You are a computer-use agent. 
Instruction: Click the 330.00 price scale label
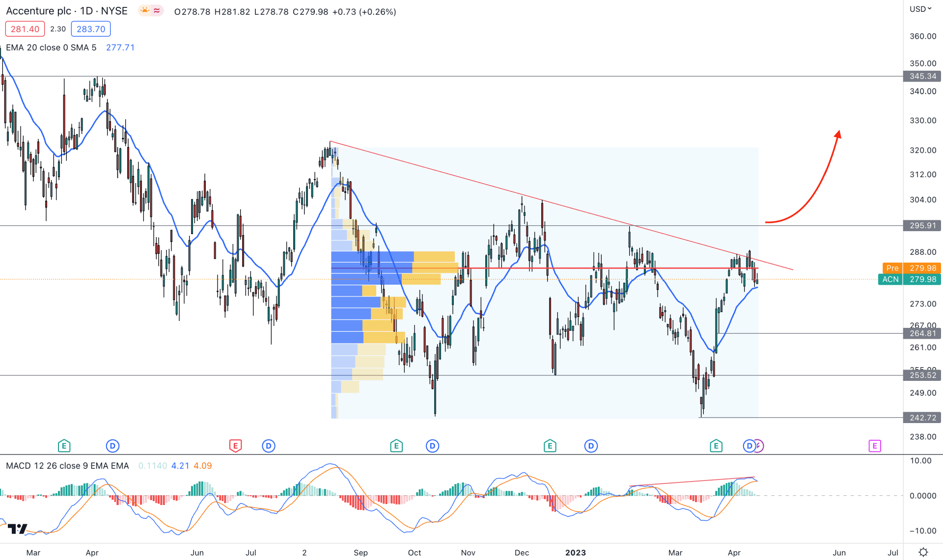(923, 120)
